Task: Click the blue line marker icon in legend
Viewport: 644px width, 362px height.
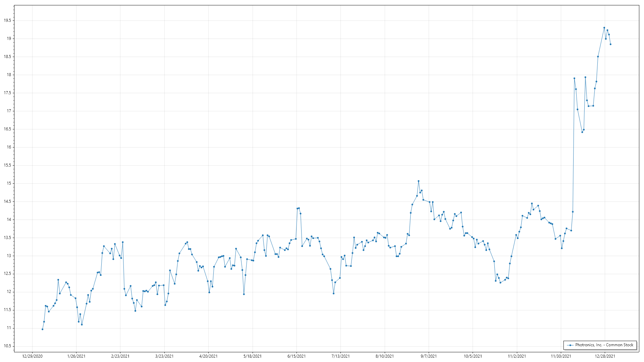Action: tap(570, 345)
